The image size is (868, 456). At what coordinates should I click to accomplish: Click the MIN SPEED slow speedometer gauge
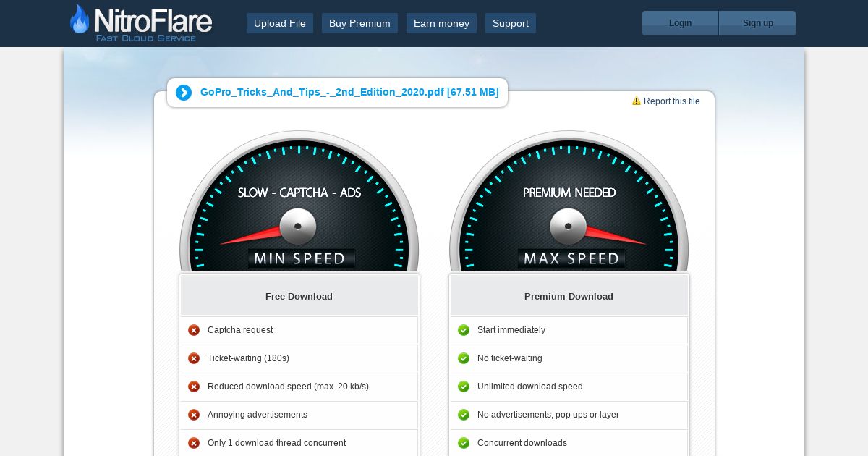[x=299, y=201]
